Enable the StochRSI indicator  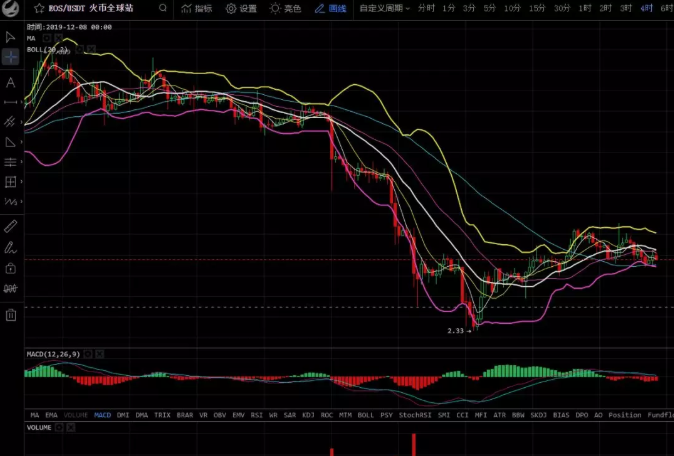tap(415, 415)
